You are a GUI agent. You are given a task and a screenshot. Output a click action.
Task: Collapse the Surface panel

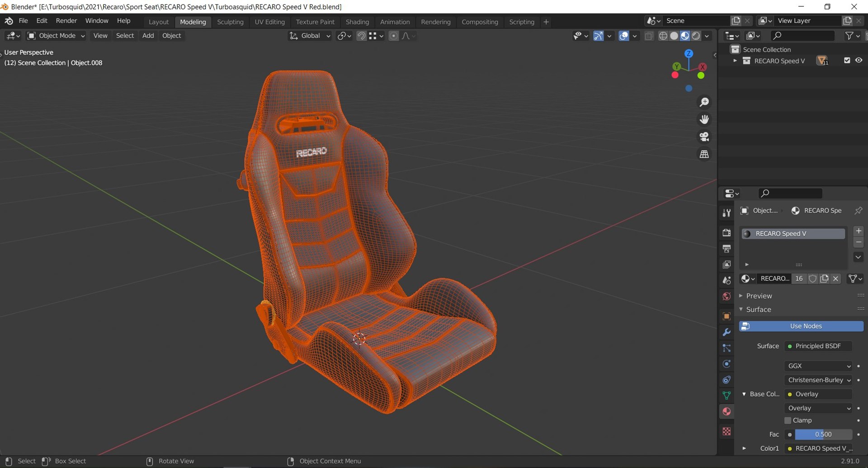[x=758, y=309]
